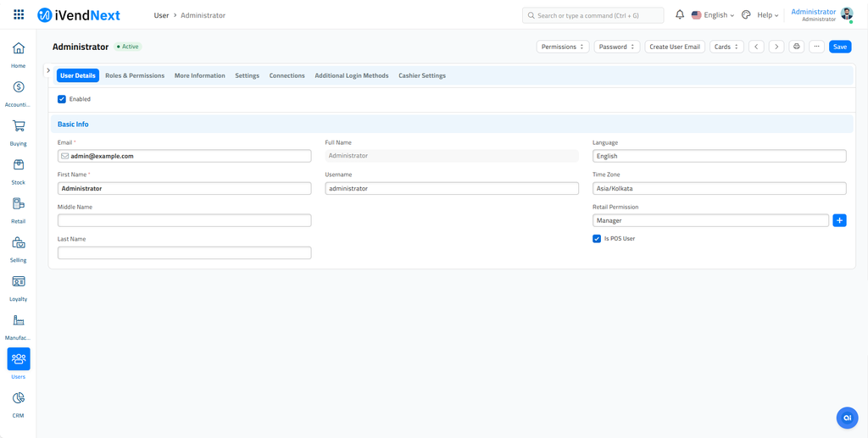Open Selling module in sidebar
This screenshot has height=438, width=868.
coord(19,249)
